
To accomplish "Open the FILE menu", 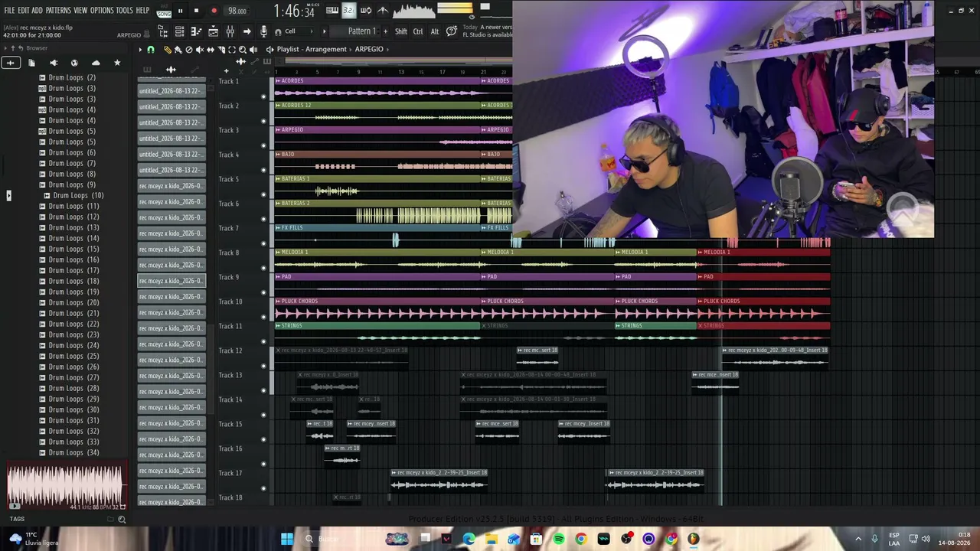I will [x=9, y=11].
